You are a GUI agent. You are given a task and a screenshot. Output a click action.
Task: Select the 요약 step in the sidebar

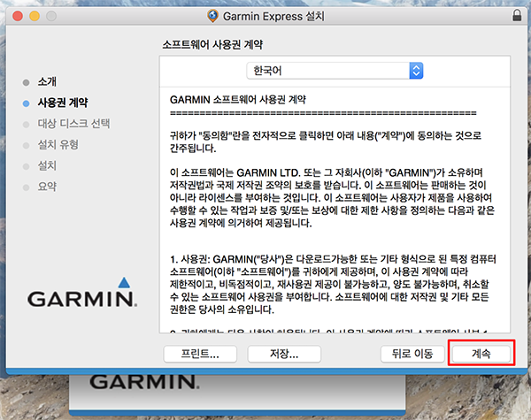tap(47, 187)
